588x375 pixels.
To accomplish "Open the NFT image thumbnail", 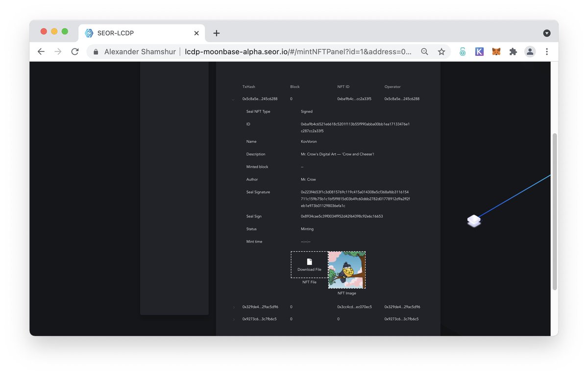I will tap(347, 270).
